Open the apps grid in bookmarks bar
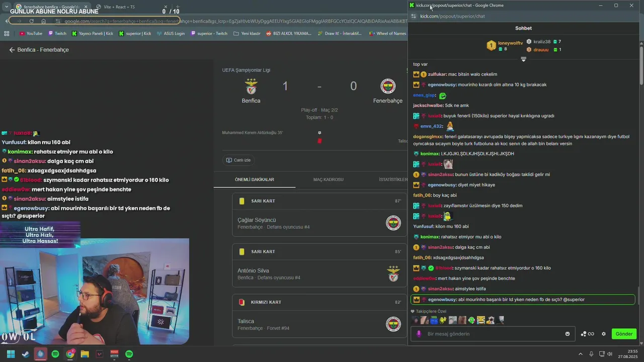The image size is (644, 362). coord(7,34)
